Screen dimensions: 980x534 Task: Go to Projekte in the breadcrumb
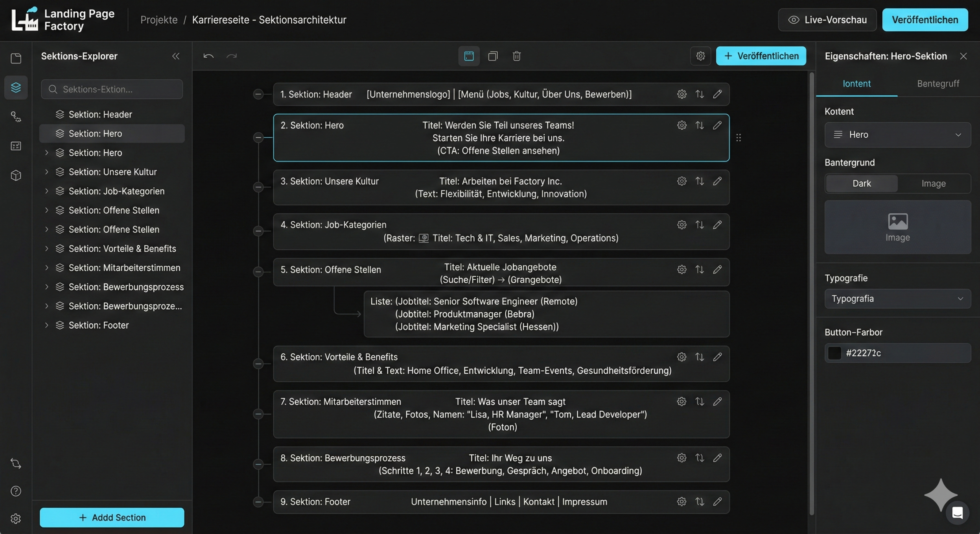click(158, 20)
